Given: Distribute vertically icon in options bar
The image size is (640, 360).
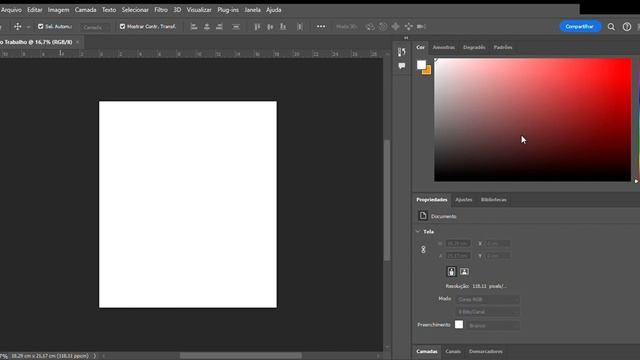Looking at the screenshot, I should pyautogui.click(x=236, y=27).
